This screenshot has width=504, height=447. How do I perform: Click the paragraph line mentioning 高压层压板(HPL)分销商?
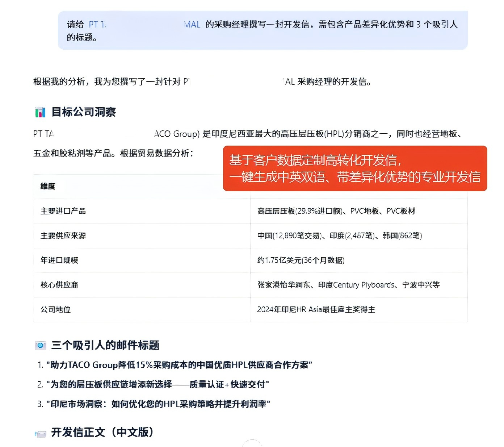point(248,134)
